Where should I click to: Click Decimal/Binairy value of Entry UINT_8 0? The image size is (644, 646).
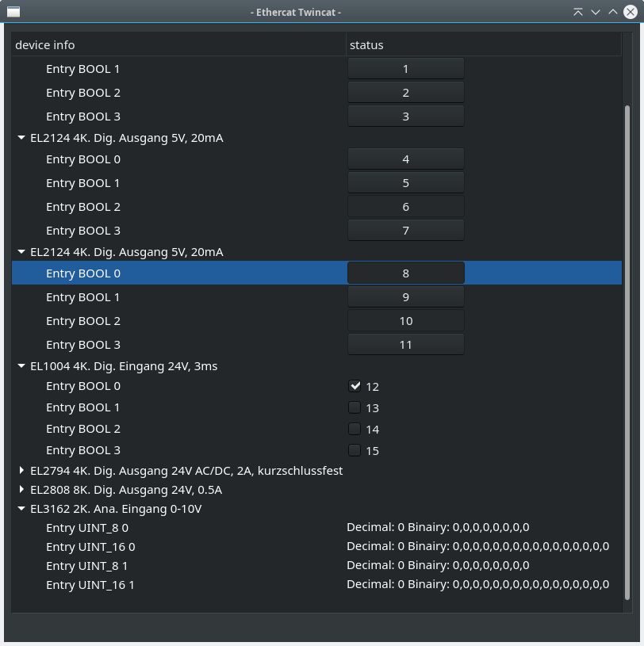tap(438, 527)
